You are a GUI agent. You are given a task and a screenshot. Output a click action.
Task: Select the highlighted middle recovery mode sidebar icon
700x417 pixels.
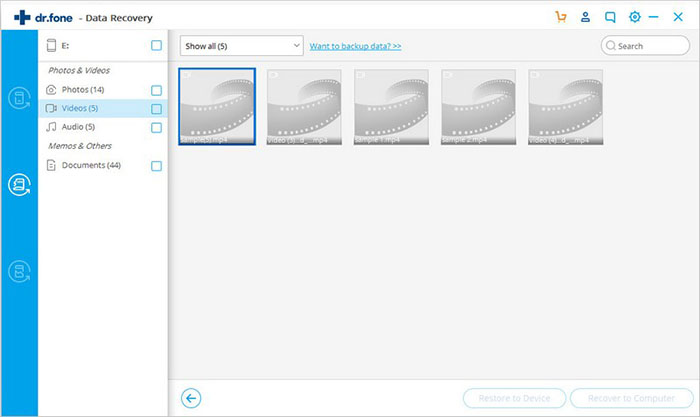coord(19,184)
